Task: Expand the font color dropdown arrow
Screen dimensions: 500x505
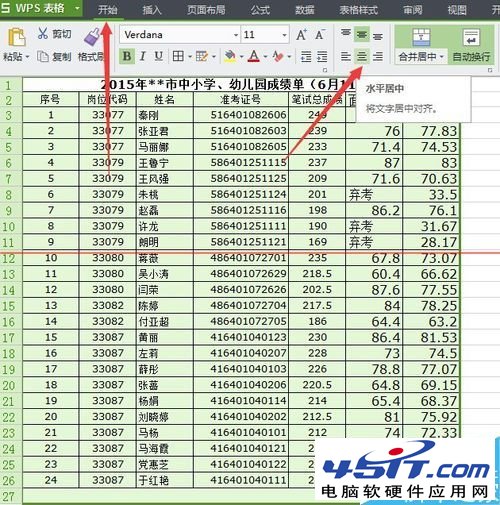Action: tap(266, 57)
